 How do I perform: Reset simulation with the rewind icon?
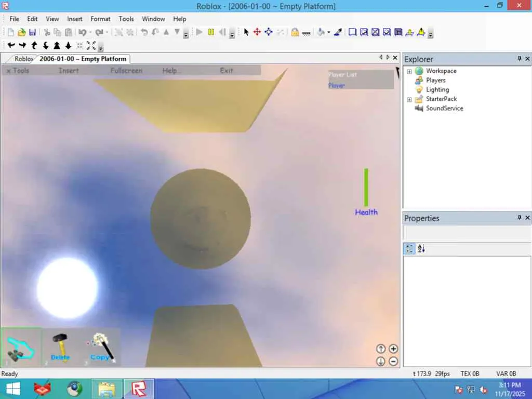222,32
